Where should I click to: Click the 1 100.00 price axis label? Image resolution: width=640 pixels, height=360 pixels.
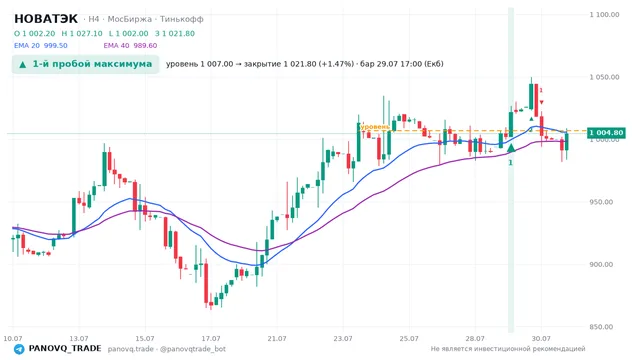[x=604, y=15]
